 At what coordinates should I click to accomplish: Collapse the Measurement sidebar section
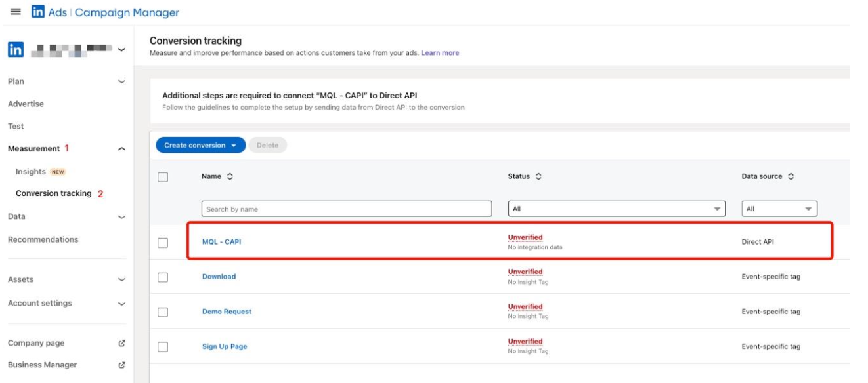tap(121, 150)
